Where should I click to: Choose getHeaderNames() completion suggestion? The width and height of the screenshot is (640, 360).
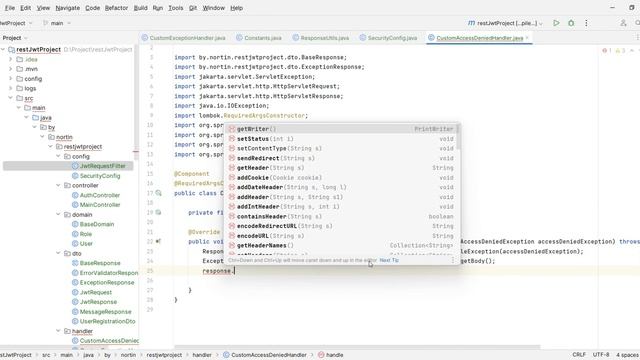point(341,245)
